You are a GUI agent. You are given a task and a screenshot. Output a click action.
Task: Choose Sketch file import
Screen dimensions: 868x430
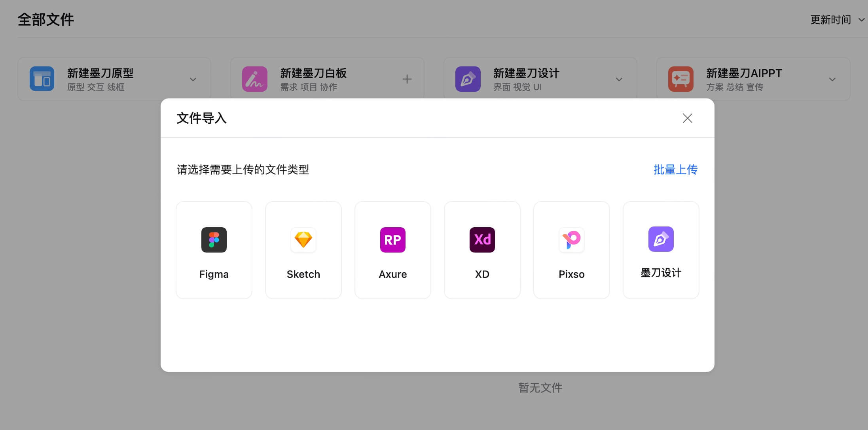click(303, 250)
